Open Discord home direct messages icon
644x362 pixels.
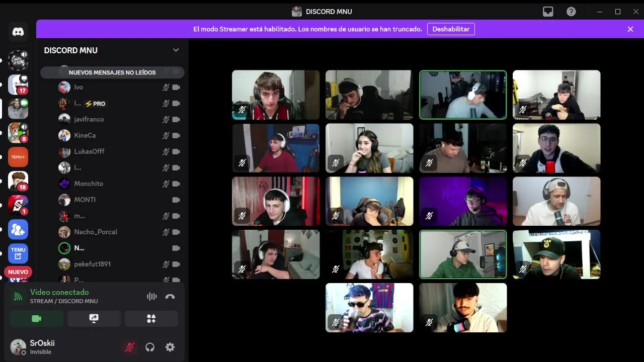pos(18,32)
